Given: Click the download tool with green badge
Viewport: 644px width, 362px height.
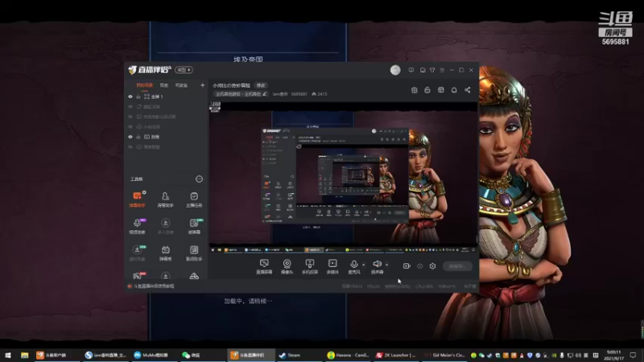Looking at the screenshot, I should click(x=137, y=253).
